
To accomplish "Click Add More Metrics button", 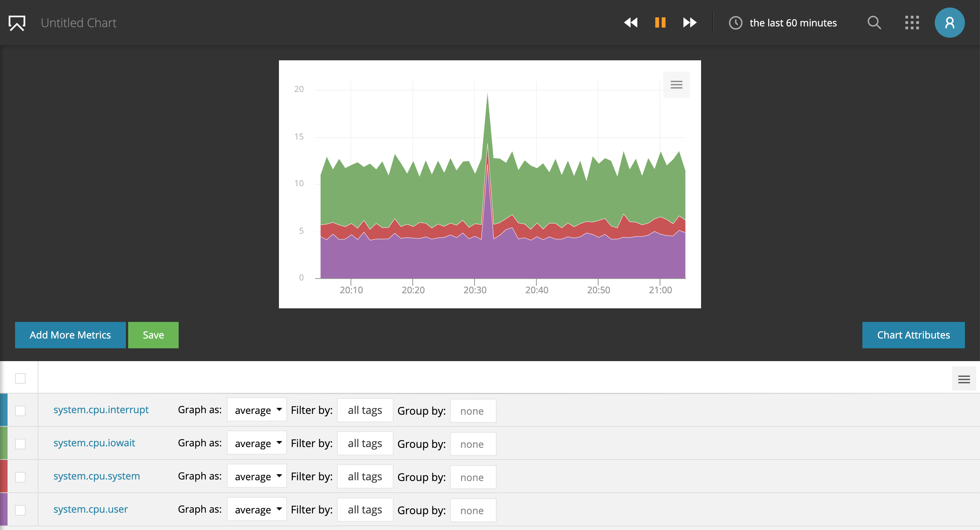I will tap(70, 335).
